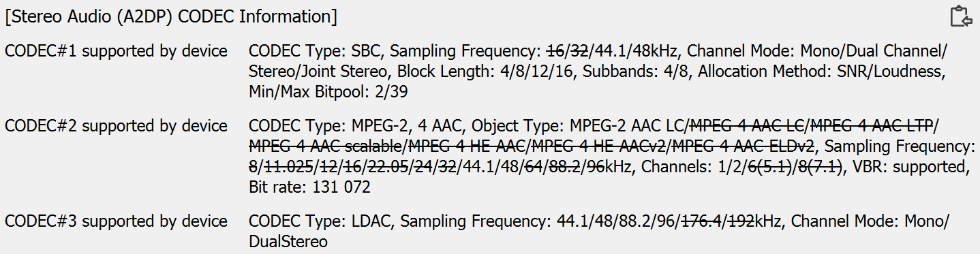Click the struck-through 8(7.1) channels entry

pyautogui.click(x=817, y=167)
